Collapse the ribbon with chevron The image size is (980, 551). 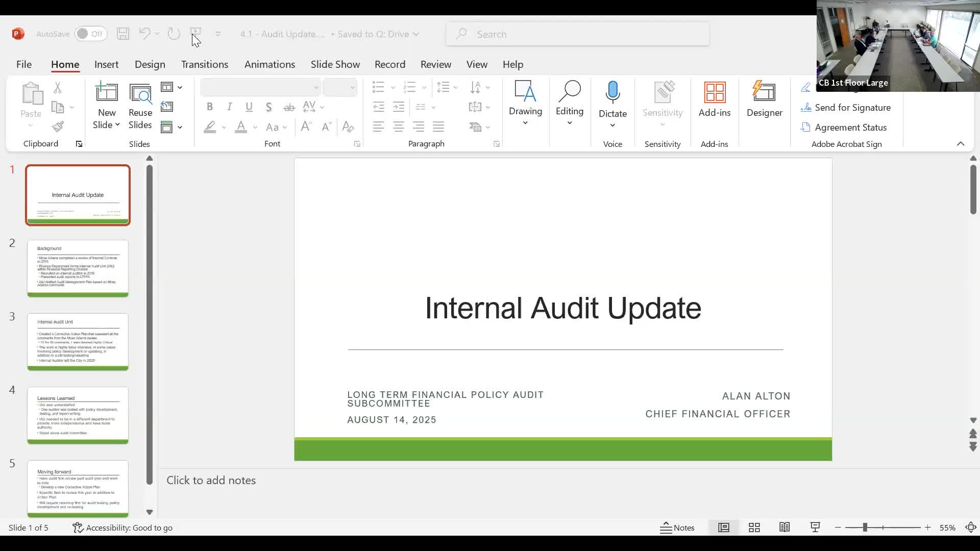(x=960, y=144)
